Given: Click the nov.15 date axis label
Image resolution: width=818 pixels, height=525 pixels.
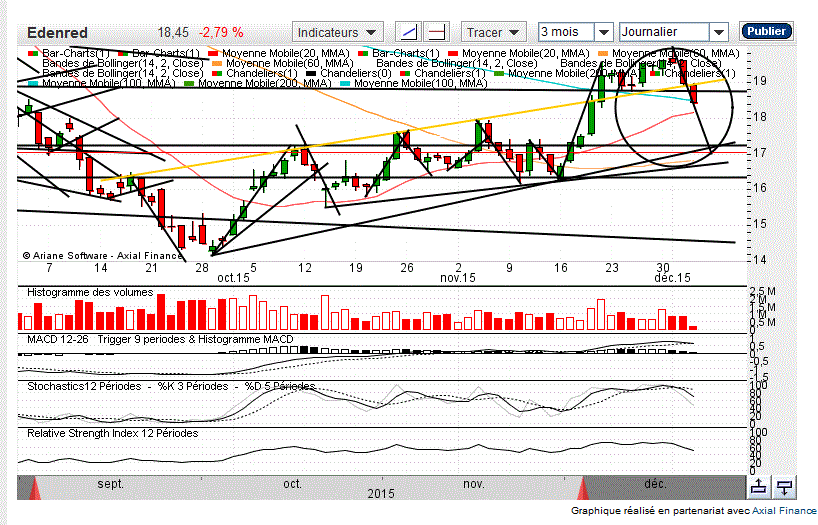Looking at the screenshot, I should pos(458,278).
